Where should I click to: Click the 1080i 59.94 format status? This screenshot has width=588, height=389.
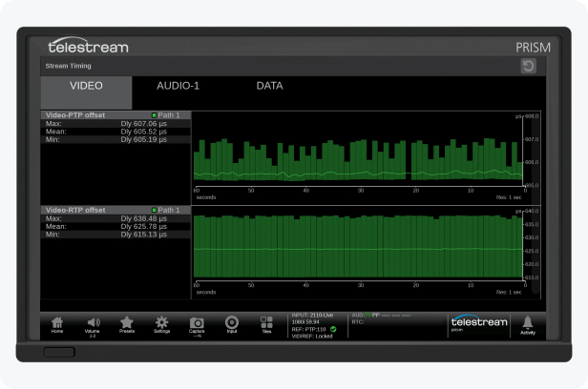click(305, 322)
